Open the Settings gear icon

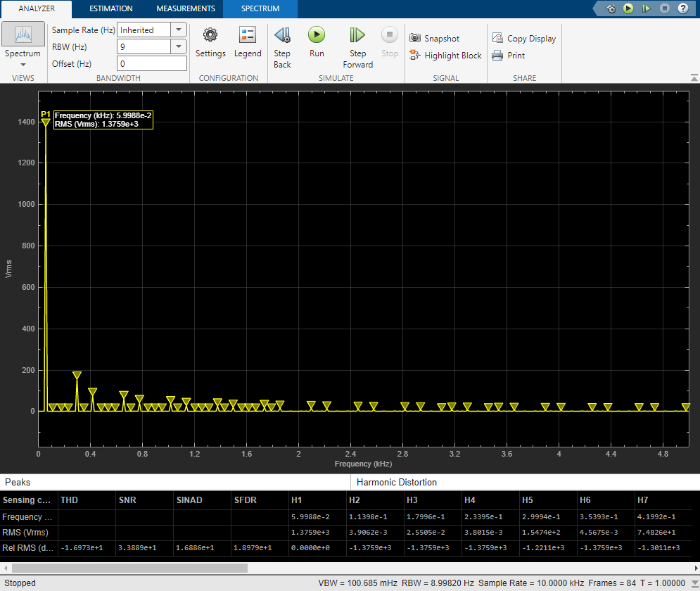pyautogui.click(x=210, y=34)
